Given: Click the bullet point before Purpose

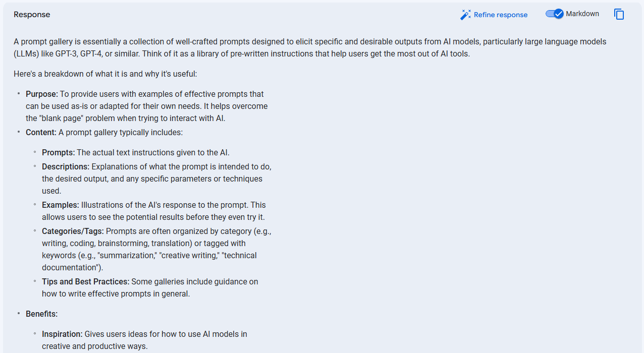Looking at the screenshot, I should [19, 94].
